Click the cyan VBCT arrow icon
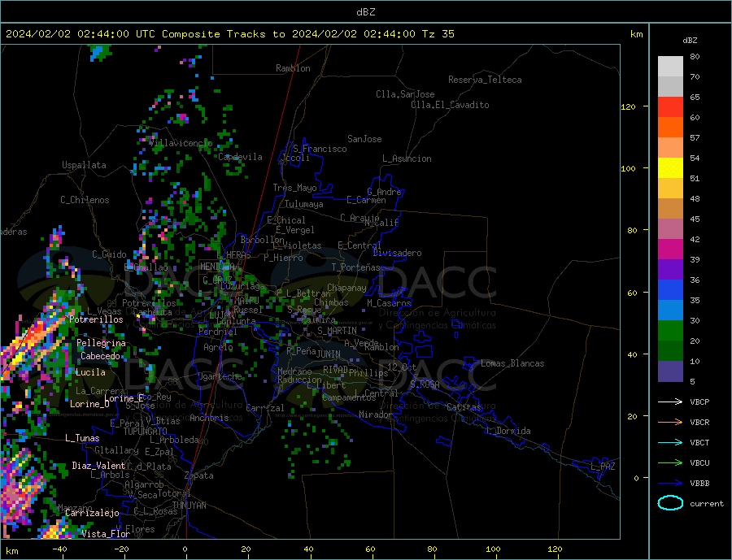 click(x=670, y=442)
